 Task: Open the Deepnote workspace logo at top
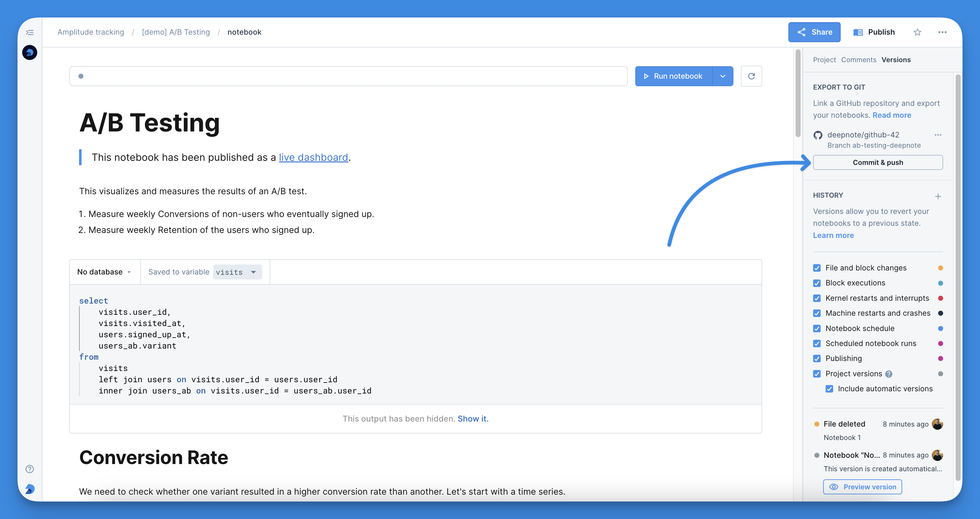tap(30, 52)
